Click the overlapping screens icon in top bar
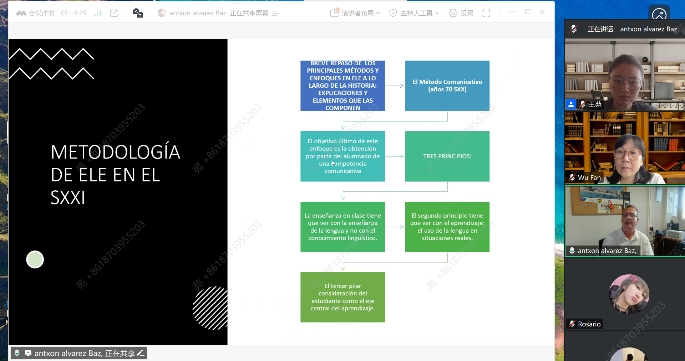685x361 pixels. (x=138, y=13)
